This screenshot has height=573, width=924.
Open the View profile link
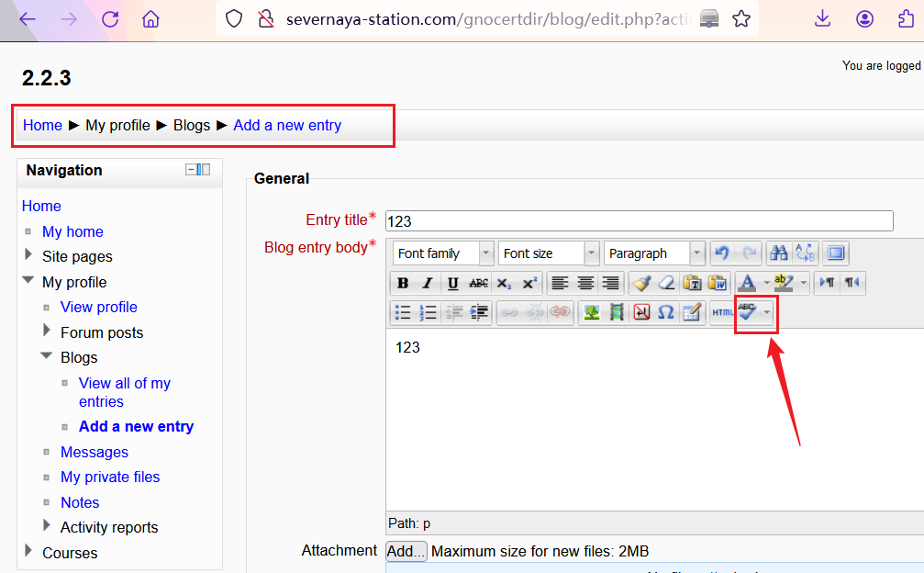tap(98, 307)
